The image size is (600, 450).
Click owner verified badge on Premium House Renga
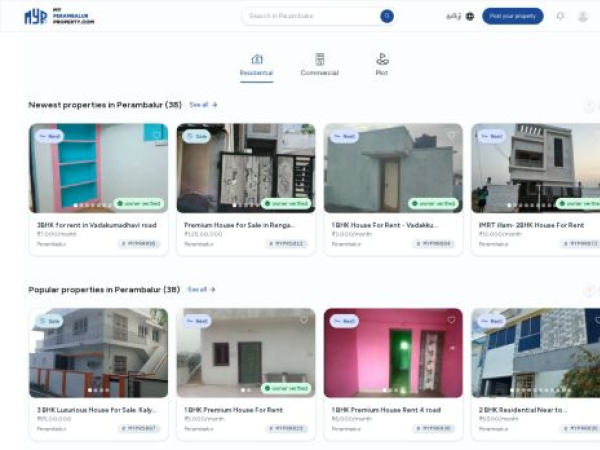click(x=286, y=204)
